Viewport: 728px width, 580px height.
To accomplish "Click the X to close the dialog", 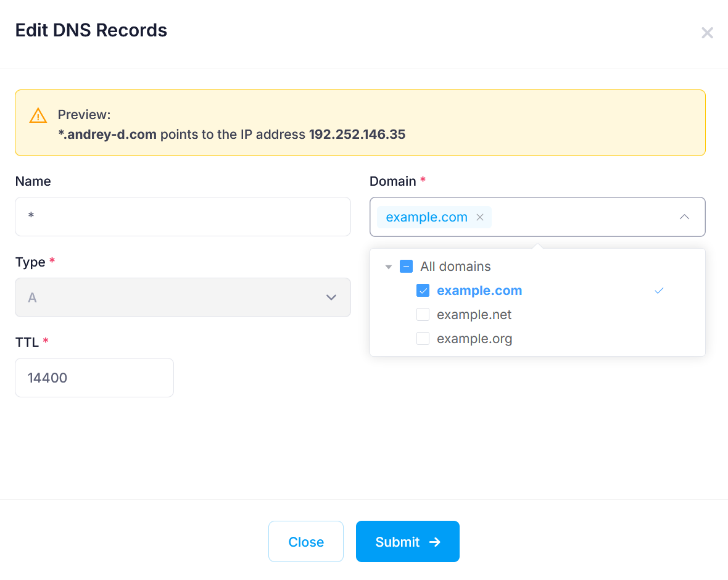I will (707, 33).
